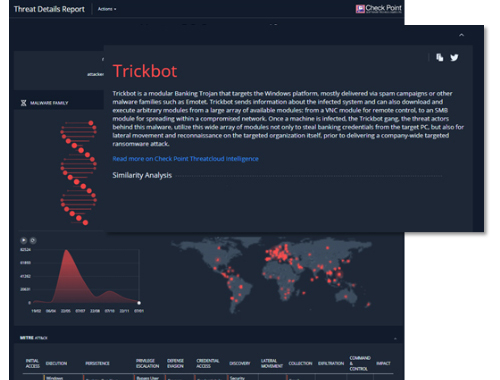Collapse the MITRE ATT&CK section
Screen dimensions: 500x380
click(395, 338)
